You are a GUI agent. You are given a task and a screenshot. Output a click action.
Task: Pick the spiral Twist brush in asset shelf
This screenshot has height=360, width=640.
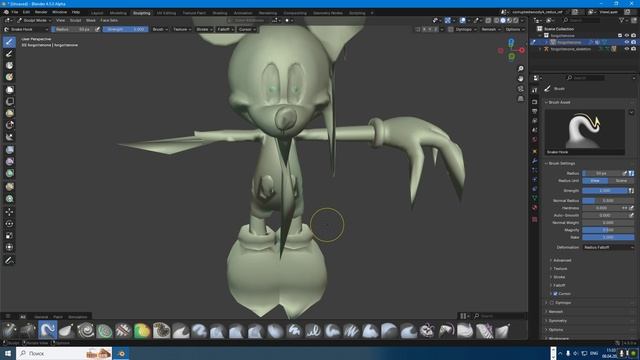tap(86, 330)
